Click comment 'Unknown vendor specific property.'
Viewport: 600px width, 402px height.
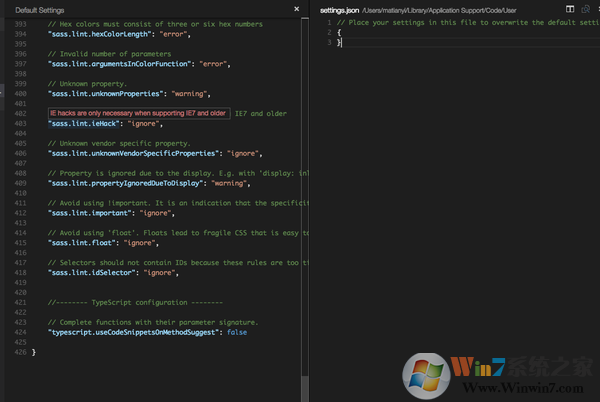pos(119,143)
